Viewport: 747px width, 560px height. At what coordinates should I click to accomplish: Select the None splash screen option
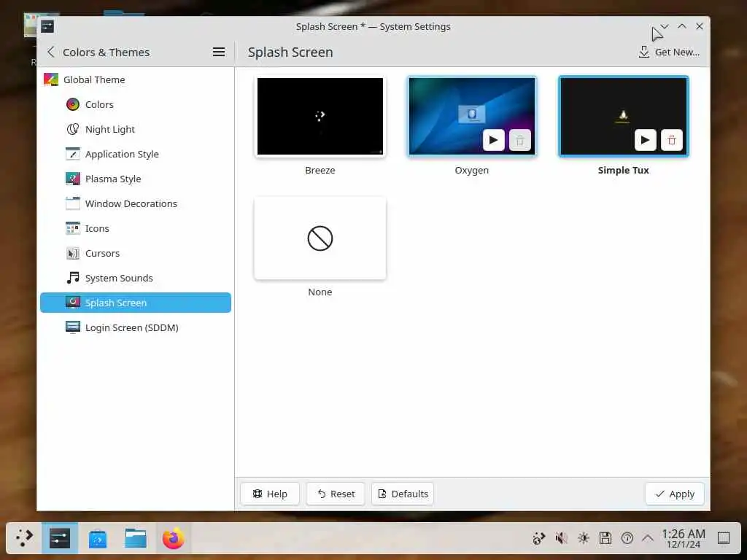click(x=320, y=238)
